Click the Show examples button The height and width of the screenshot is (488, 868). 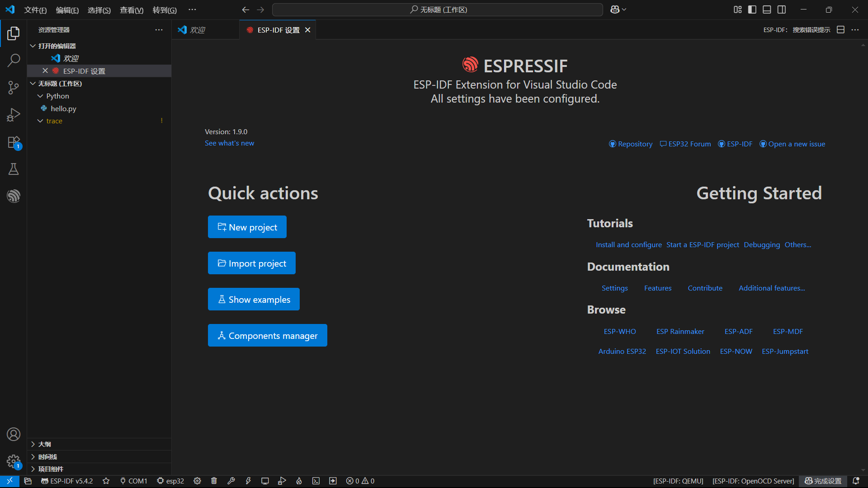pyautogui.click(x=254, y=299)
